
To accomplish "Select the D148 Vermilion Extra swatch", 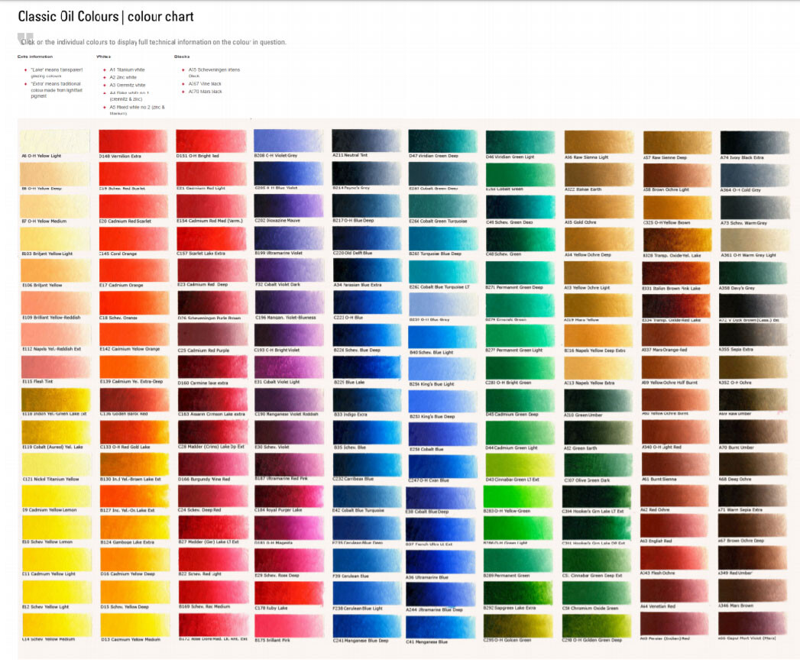I will click(x=133, y=141).
